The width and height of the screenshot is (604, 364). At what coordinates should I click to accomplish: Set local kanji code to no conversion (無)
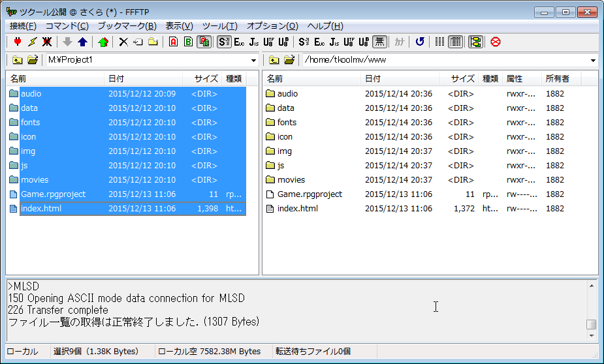coord(379,42)
